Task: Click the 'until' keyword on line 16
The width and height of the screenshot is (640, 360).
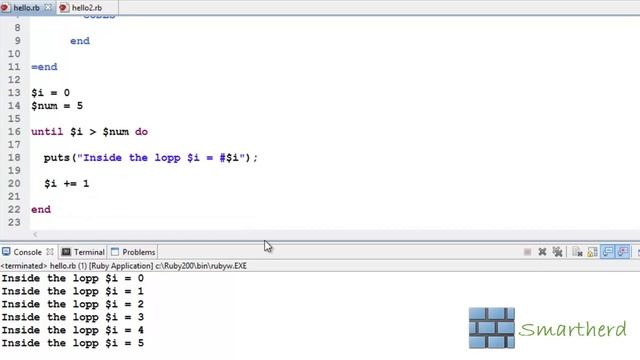Action: tap(47, 132)
